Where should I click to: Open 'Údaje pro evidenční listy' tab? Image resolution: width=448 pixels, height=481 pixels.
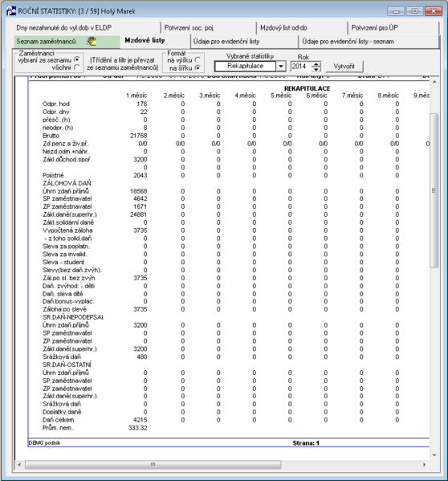coord(244,42)
